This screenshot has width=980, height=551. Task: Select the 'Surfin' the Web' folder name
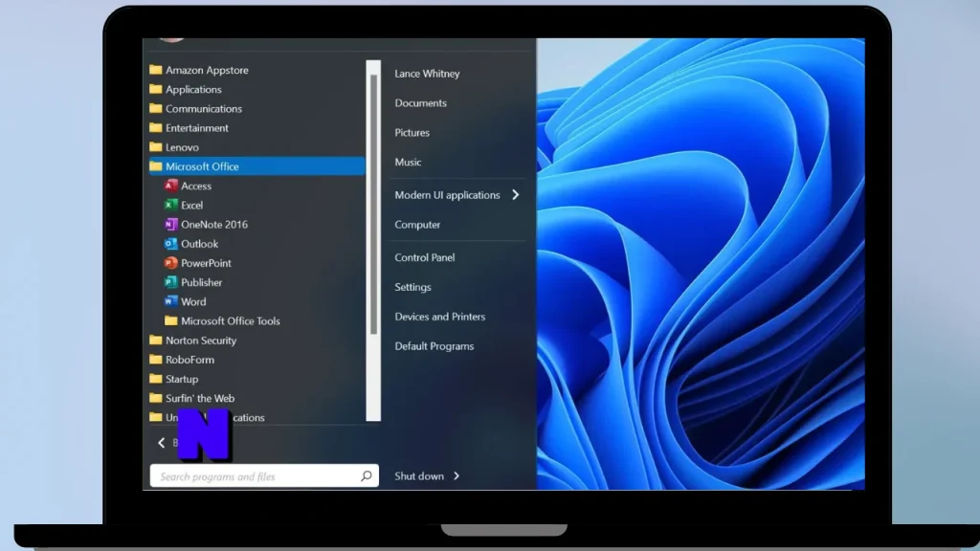[200, 398]
